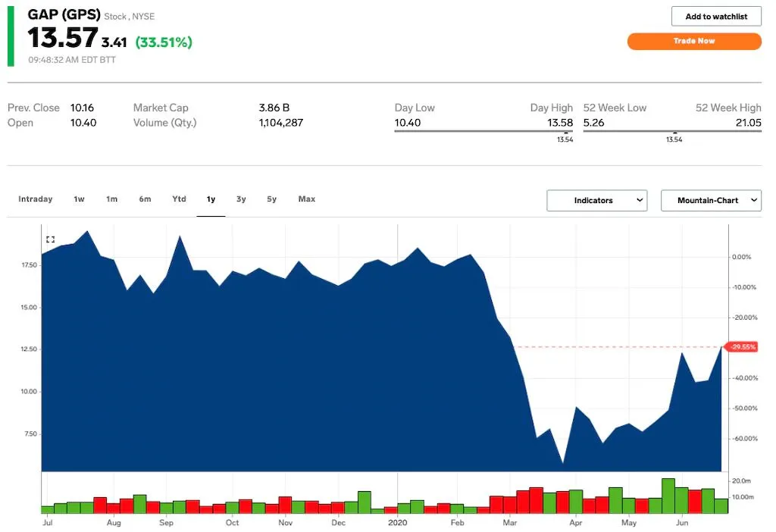The width and height of the screenshot is (776, 532).
Task: Show the 3y price history
Action: [x=241, y=199]
